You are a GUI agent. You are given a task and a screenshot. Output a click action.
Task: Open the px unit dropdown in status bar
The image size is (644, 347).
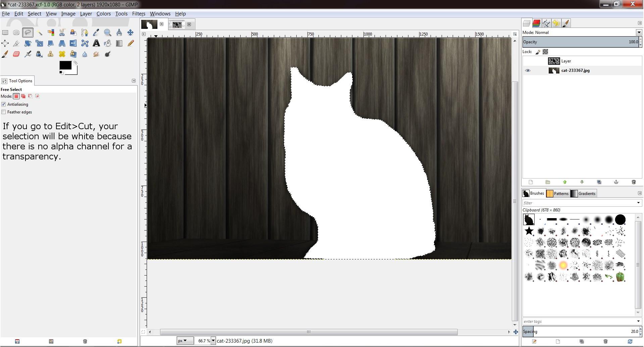185,341
